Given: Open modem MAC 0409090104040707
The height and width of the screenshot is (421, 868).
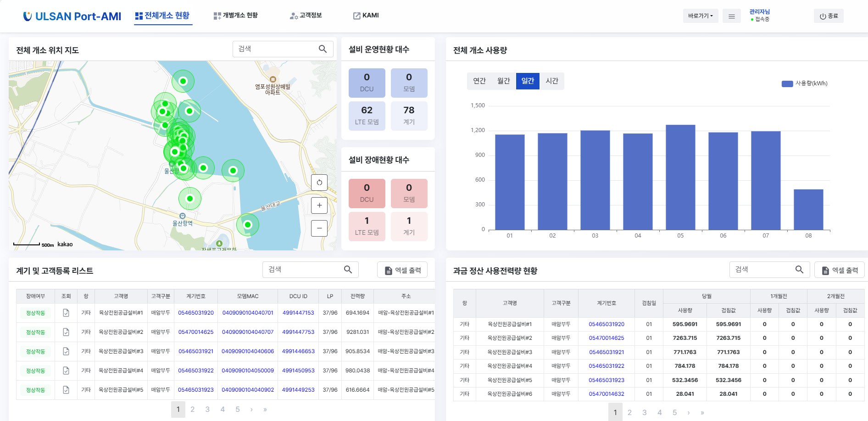Looking at the screenshot, I should (x=248, y=332).
